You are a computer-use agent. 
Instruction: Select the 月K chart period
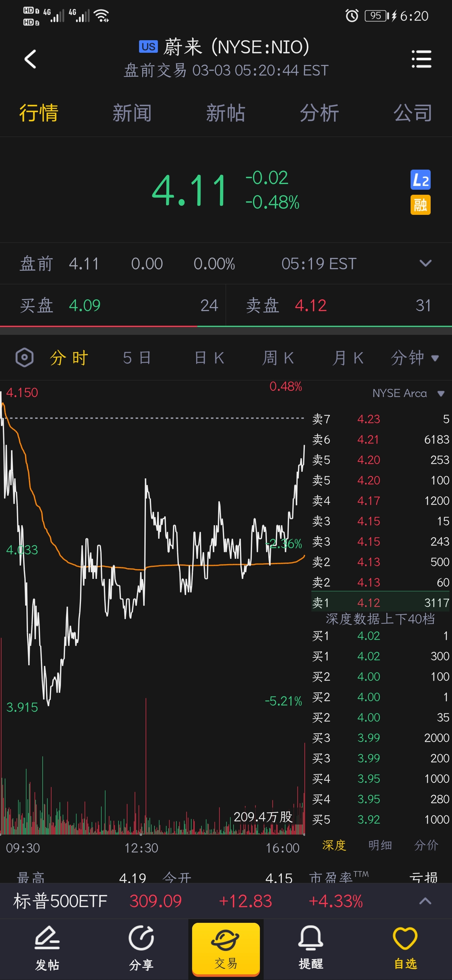[x=348, y=358]
